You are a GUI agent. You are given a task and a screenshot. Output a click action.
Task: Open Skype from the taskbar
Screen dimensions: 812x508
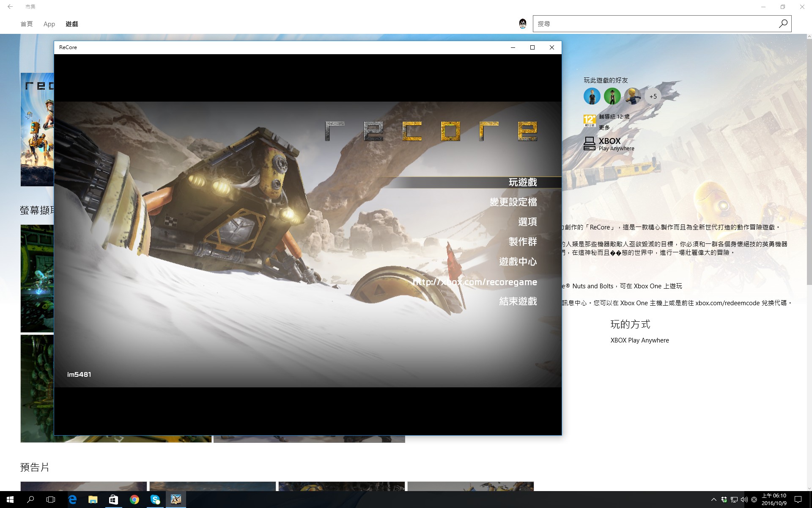[155, 500]
